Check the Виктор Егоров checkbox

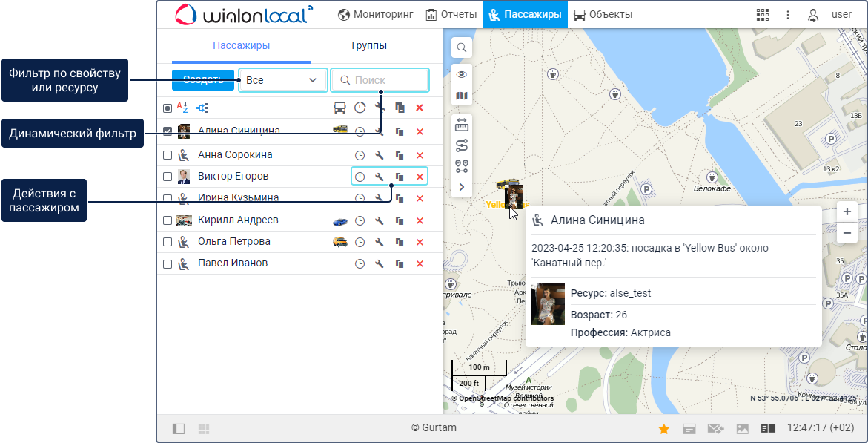168,177
